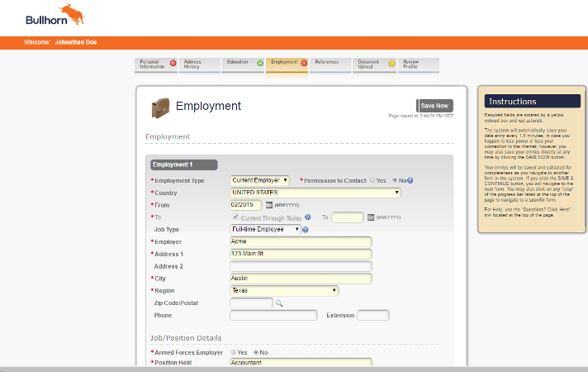
Task: Click the Position Held field
Action: (x=301, y=362)
